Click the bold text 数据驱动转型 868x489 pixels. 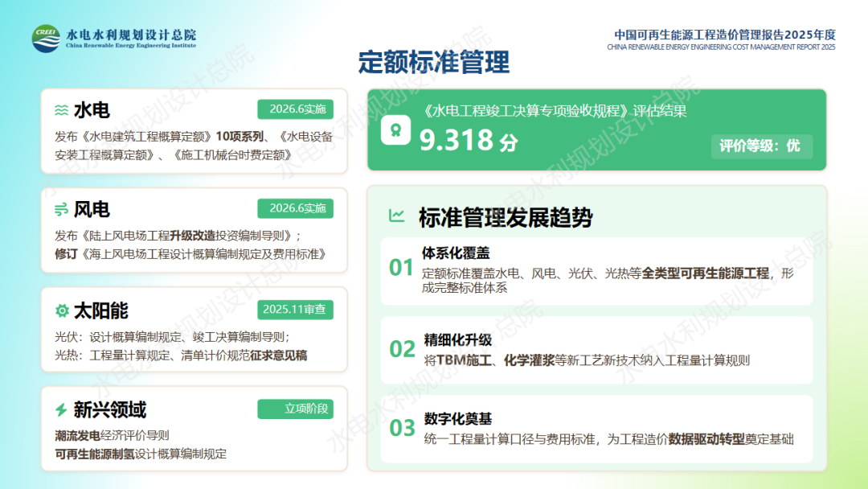tap(706, 439)
